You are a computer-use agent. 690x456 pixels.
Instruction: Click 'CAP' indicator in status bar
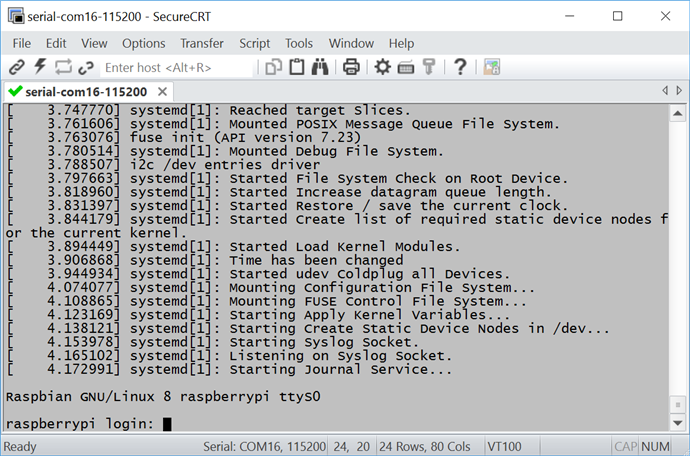[625, 447]
